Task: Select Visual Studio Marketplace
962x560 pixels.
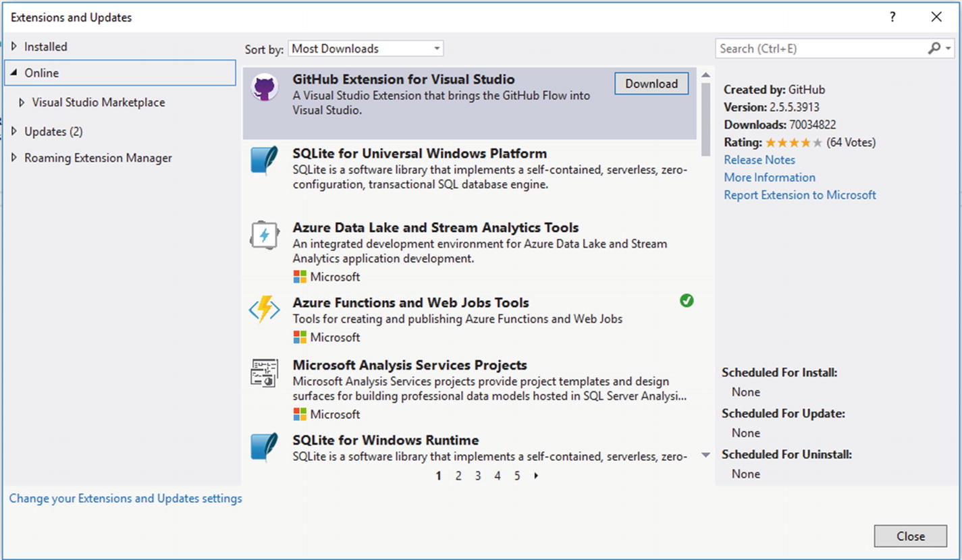Action: click(99, 103)
